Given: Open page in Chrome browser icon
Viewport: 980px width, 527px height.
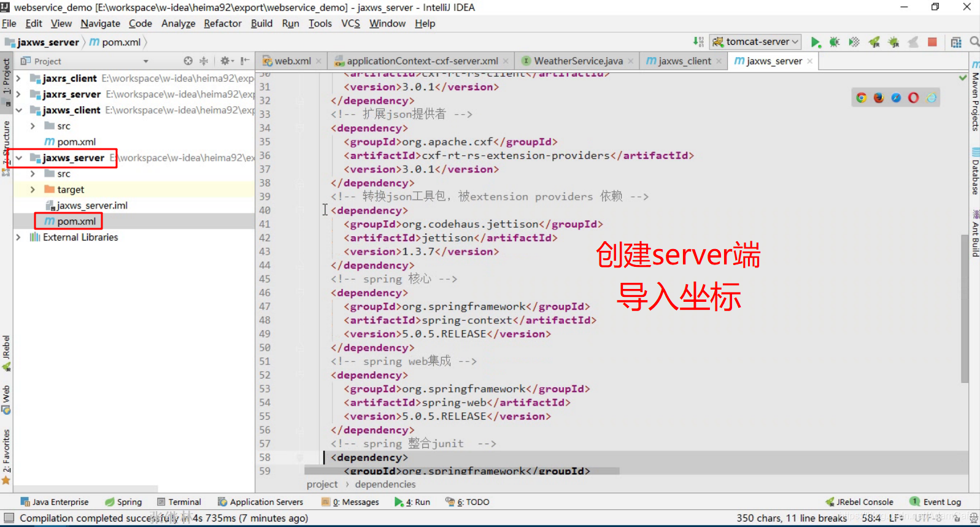Looking at the screenshot, I should [x=862, y=98].
